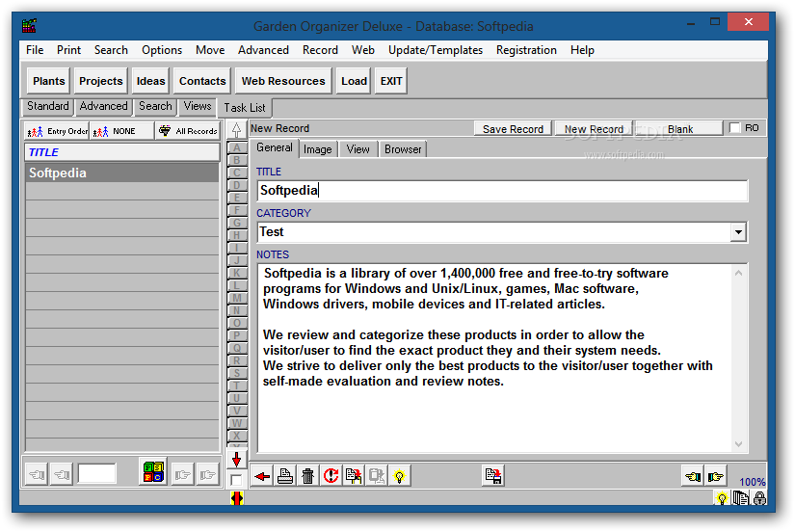Click into the TITLE input field

pyautogui.click(x=502, y=191)
